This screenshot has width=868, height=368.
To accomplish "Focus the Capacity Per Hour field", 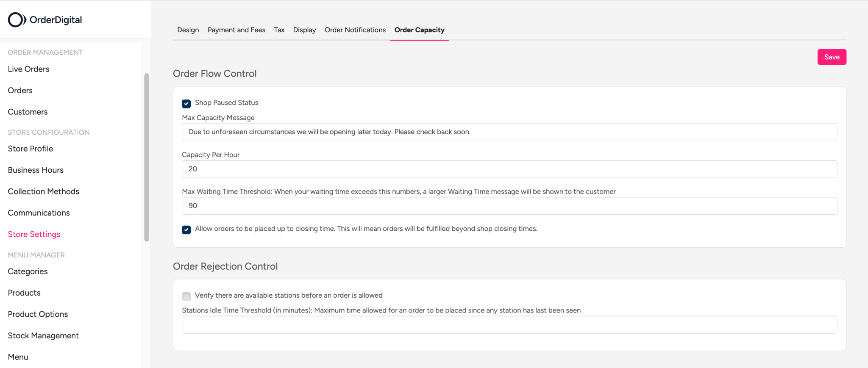I will point(509,169).
